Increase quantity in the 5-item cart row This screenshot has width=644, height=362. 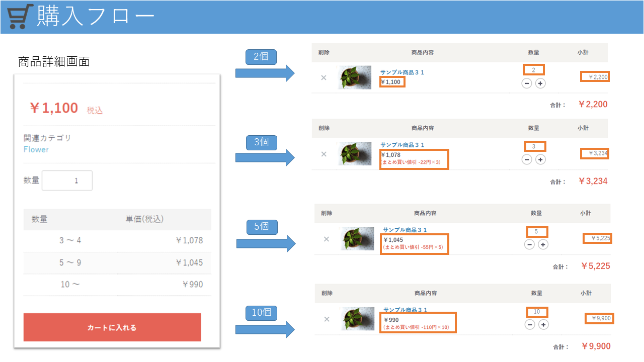543,244
